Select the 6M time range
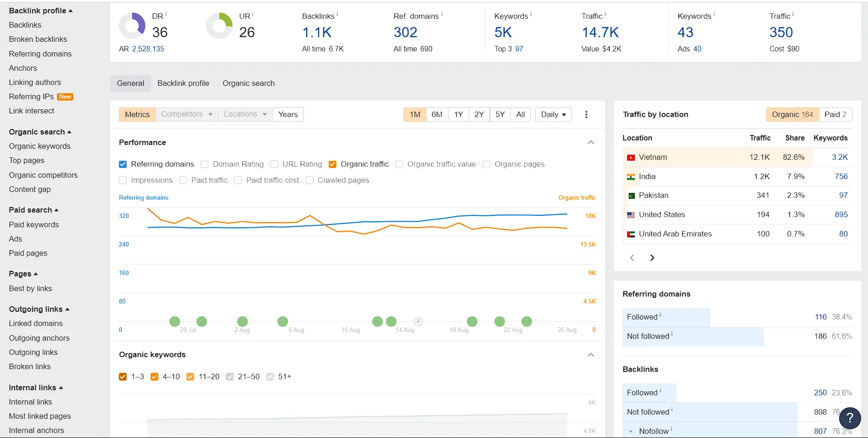868x438 pixels. point(437,114)
